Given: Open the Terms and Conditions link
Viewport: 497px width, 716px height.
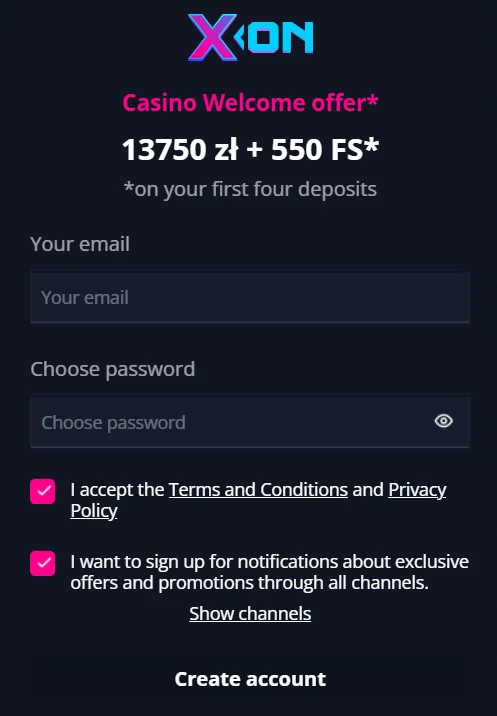Looking at the screenshot, I should coord(259,490).
